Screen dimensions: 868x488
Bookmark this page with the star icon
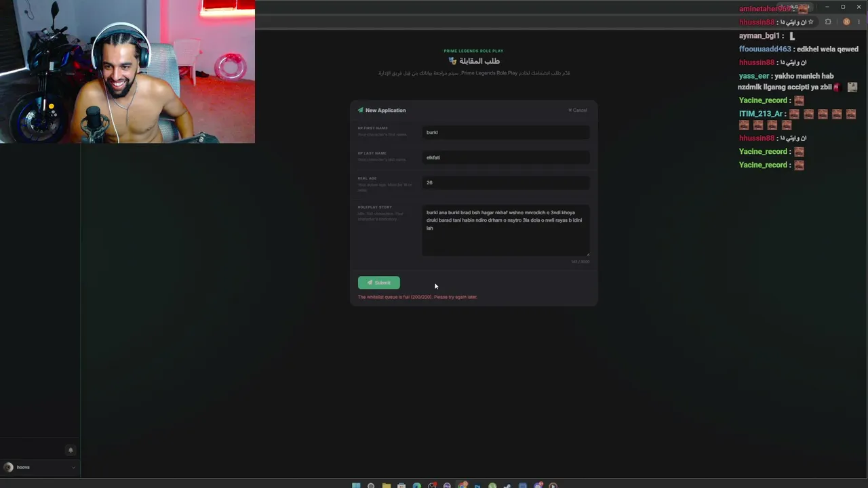[810, 22]
